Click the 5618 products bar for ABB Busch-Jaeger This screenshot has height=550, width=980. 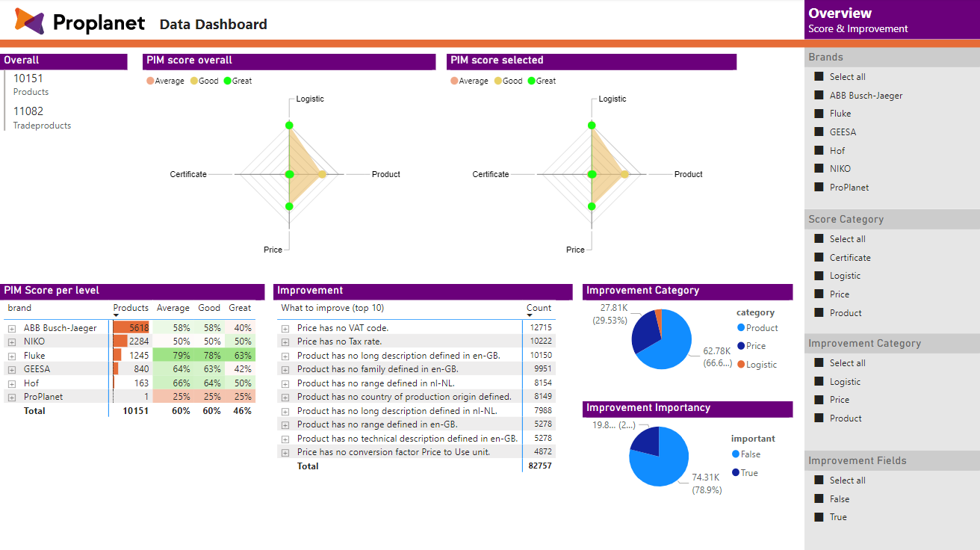[x=131, y=328]
